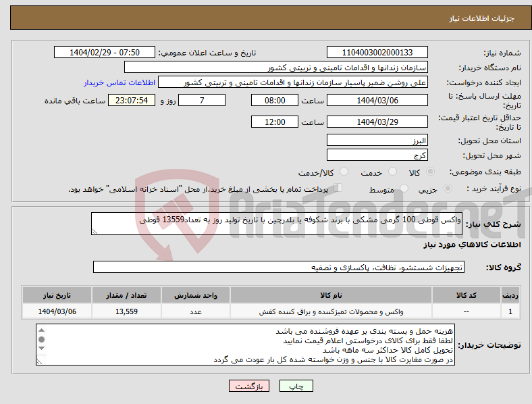The height and width of the screenshot is (404, 532).
Task: Click the ایجاد کننده درخواست field
Action: (x=293, y=82)
